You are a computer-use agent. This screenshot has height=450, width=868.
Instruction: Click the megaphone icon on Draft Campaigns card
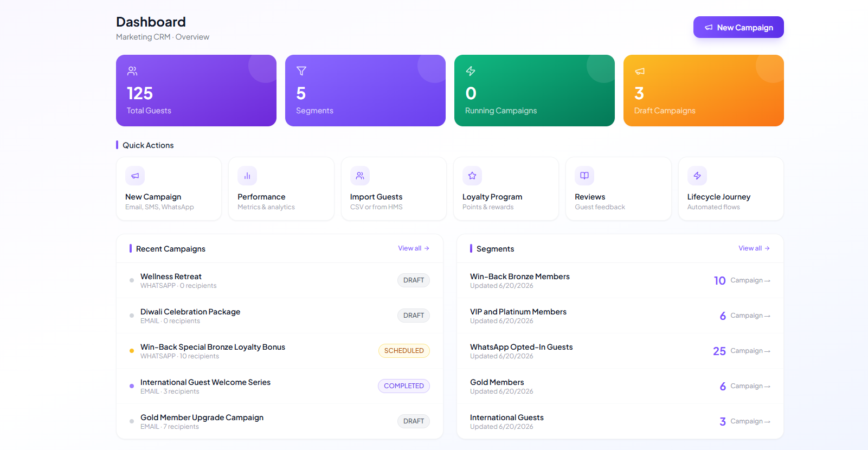pos(640,71)
